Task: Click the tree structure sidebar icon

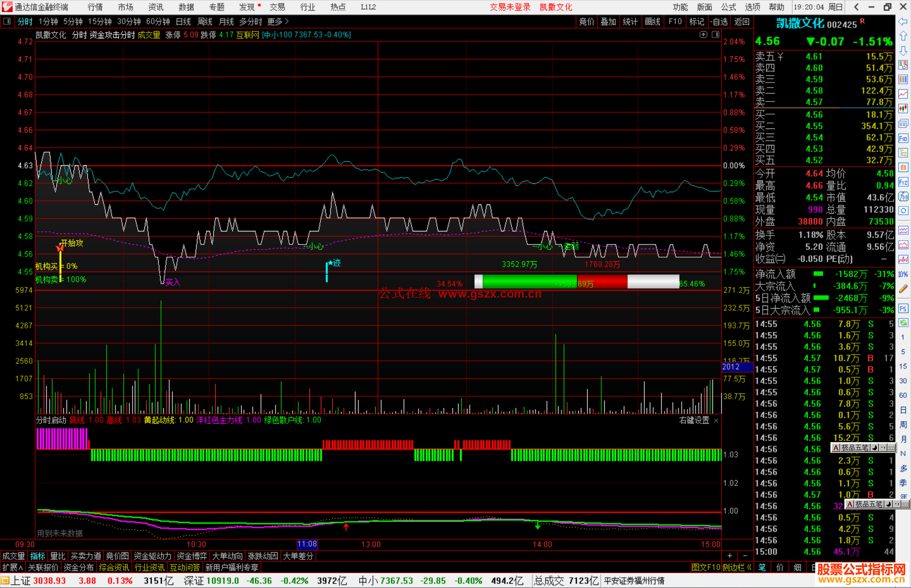Action: (903, 153)
